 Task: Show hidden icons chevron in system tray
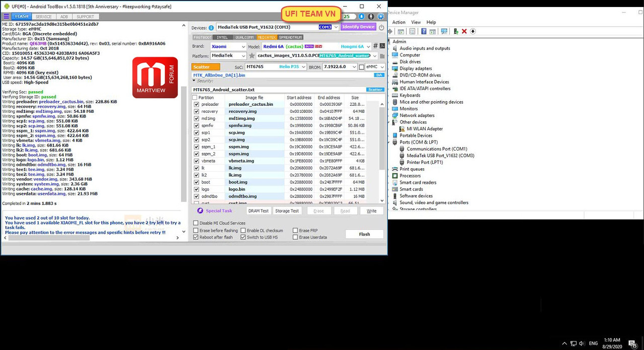(565, 343)
